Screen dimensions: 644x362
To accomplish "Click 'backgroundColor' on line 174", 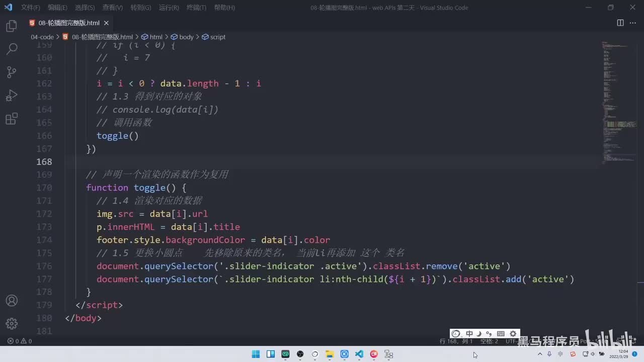I will (x=205, y=240).
